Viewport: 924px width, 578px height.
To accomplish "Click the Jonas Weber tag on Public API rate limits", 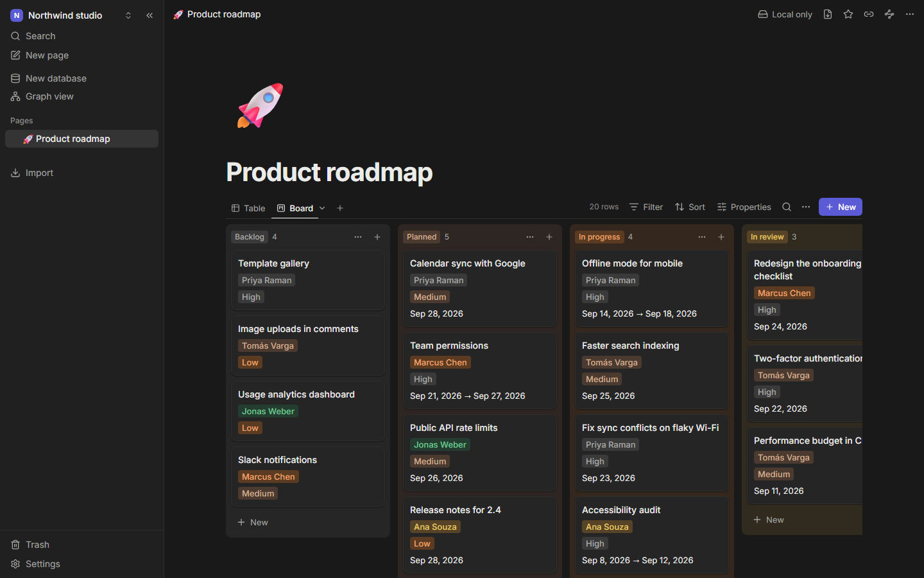I will coord(440,444).
